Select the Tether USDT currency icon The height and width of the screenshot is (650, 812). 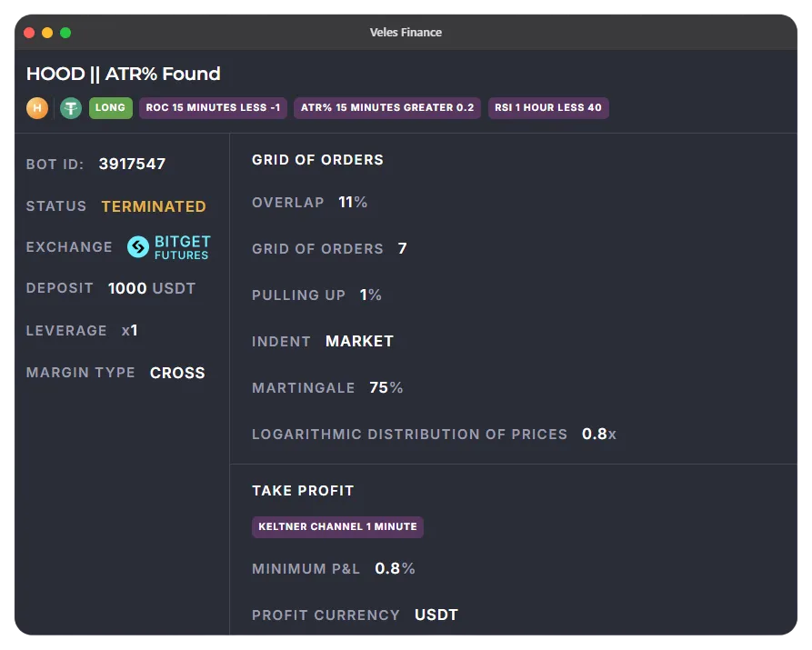coord(70,107)
